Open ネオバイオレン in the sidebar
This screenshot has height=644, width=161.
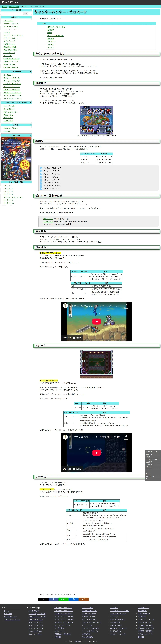click(9, 106)
